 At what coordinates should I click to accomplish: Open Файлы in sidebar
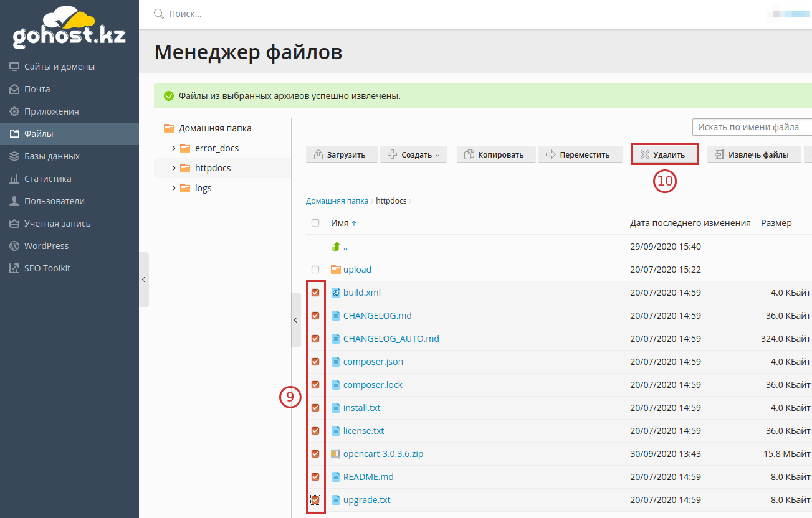(69, 134)
